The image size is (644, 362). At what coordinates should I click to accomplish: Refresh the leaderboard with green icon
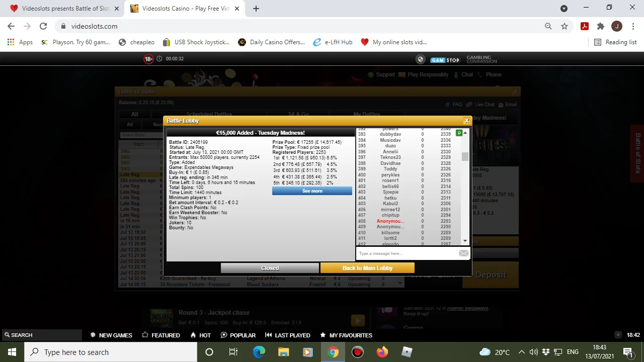(459, 133)
